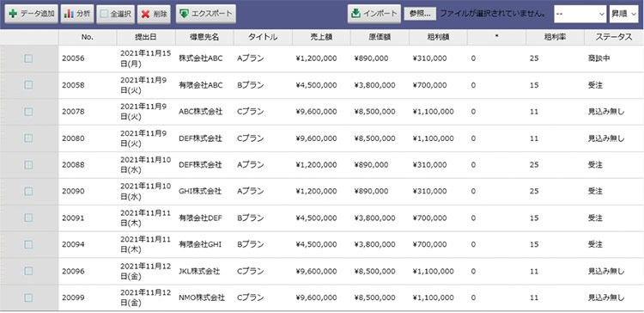This screenshot has width=644, height=313.
Task: Open the sort field dropdown showing --
Action: click(580, 14)
